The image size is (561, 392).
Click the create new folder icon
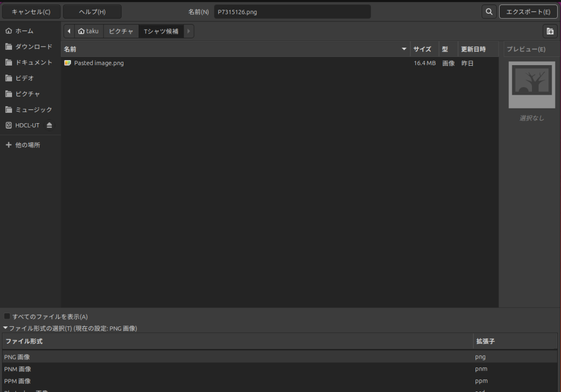tap(550, 31)
